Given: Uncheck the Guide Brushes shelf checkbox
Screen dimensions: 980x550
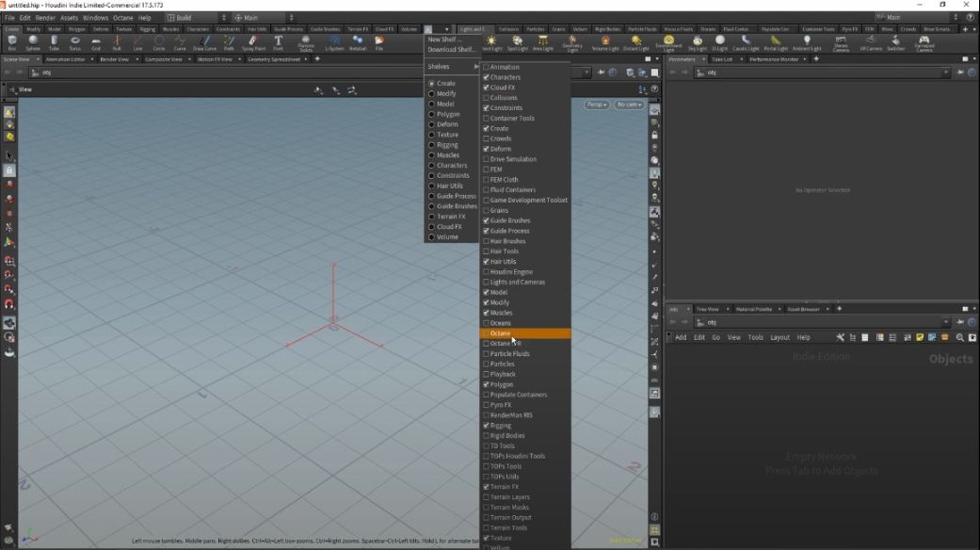Looking at the screenshot, I should point(486,220).
